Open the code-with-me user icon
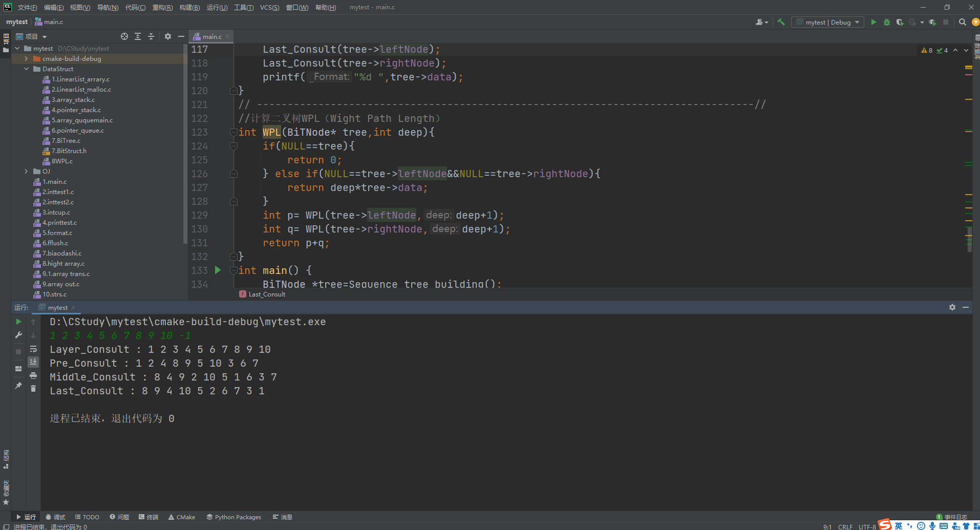 759,22
